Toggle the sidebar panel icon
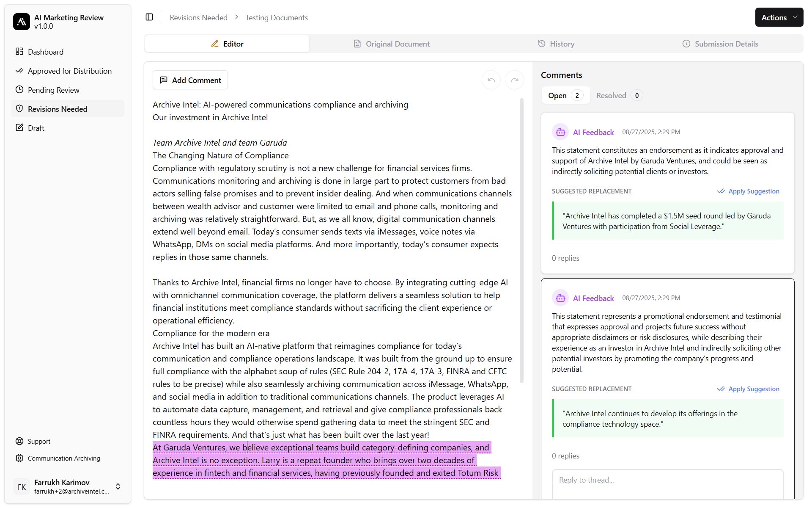 click(x=149, y=17)
